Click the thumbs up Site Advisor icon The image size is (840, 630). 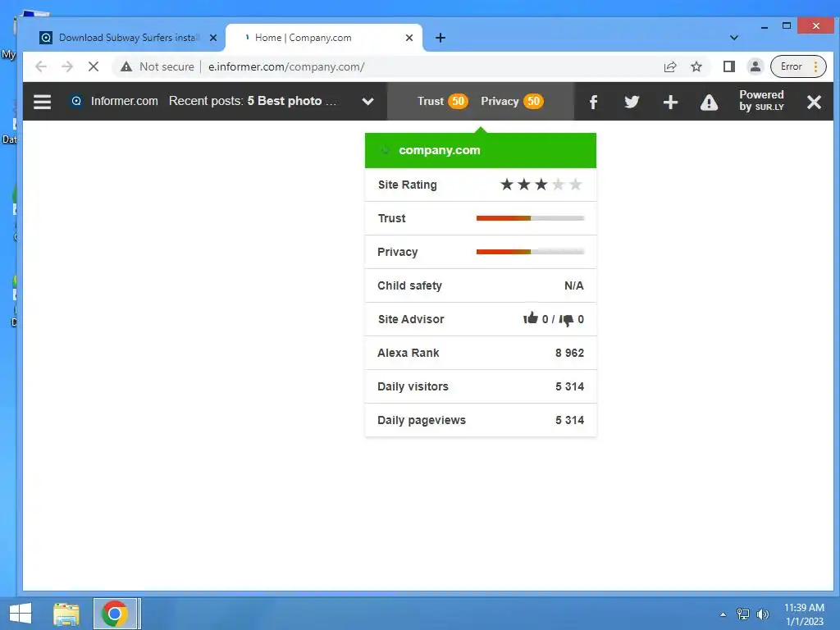click(x=531, y=318)
